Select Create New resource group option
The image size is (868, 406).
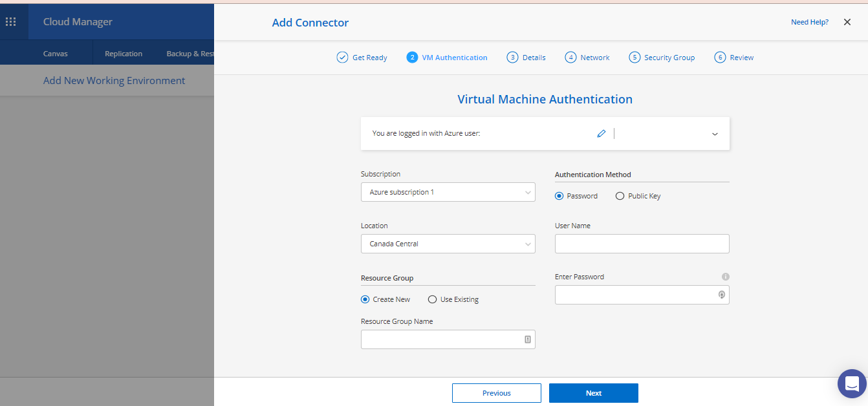[365, 299]
